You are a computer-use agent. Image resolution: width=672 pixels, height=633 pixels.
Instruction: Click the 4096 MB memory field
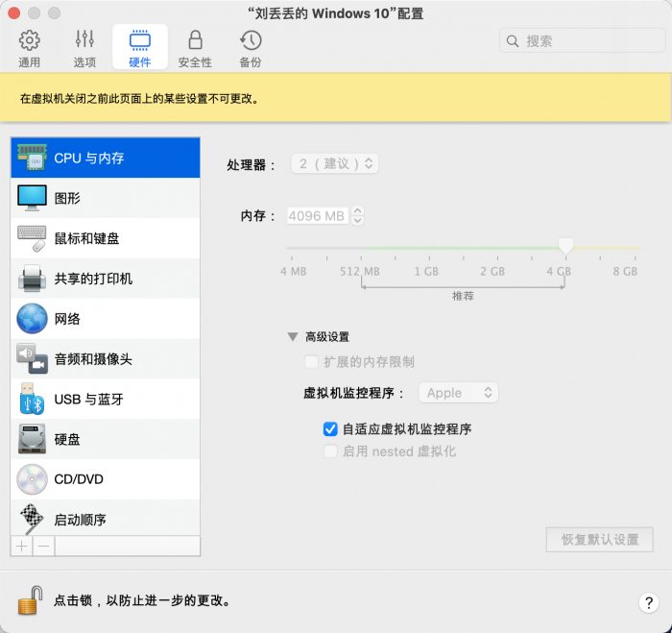[x=317, y=216]
